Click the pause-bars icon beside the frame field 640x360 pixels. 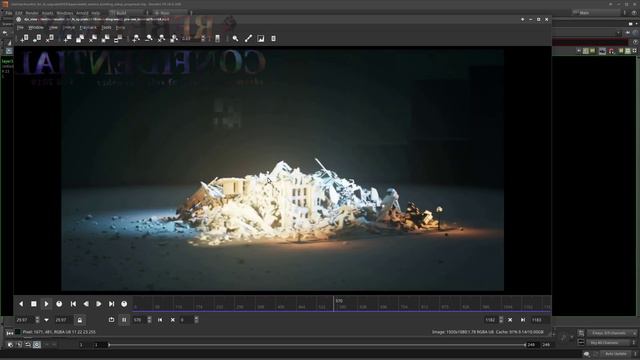coord(124,320)
